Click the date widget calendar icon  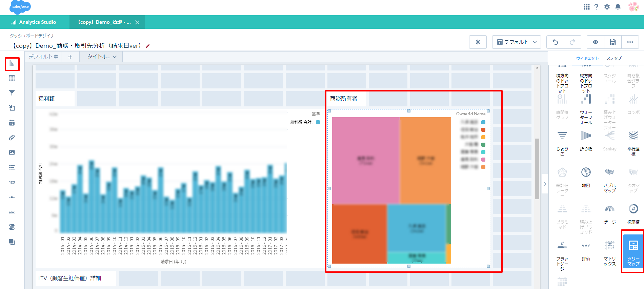point(12,123)
